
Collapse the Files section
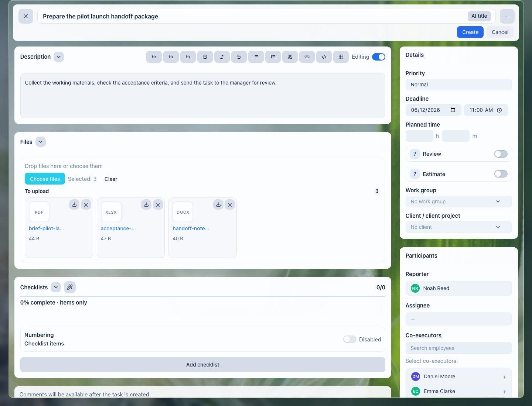(41, 142)
